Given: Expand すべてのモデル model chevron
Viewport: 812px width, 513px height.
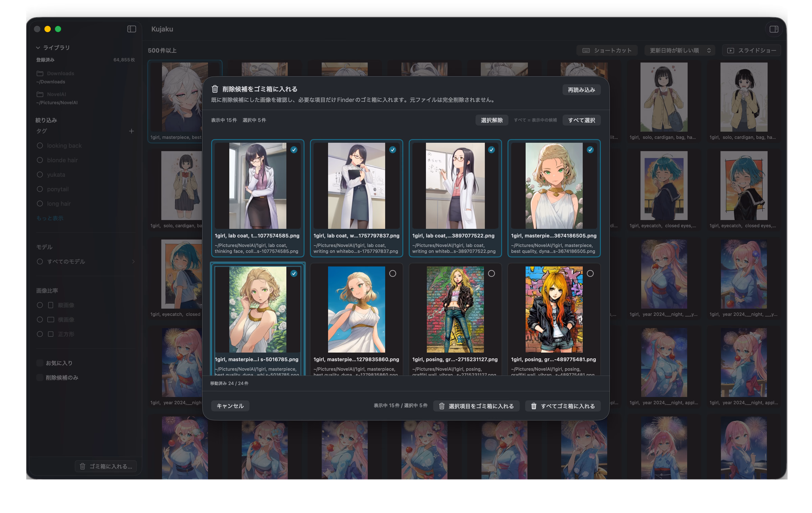Looking at the screenshot, I should pyautogui.click(x=133, y=262).
